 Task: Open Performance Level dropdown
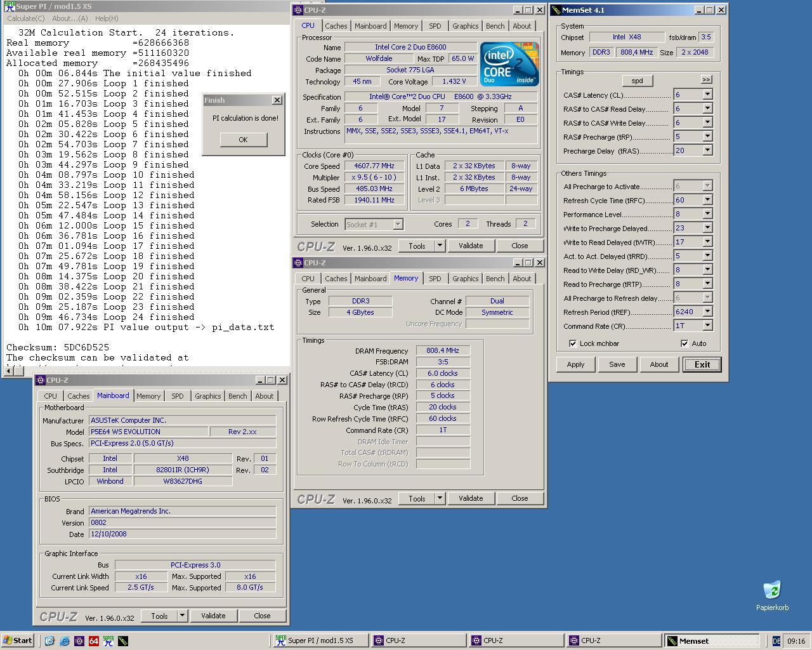(707, 214)
